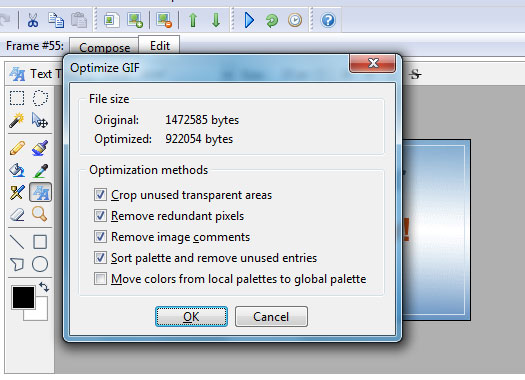
Task: Click OK in Optimize GIF dialog
Action: pos(191,316)
